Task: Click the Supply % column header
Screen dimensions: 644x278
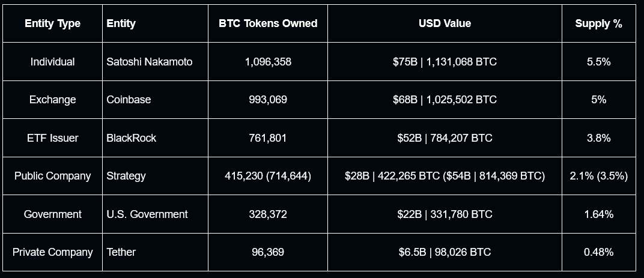Action: 598,23
